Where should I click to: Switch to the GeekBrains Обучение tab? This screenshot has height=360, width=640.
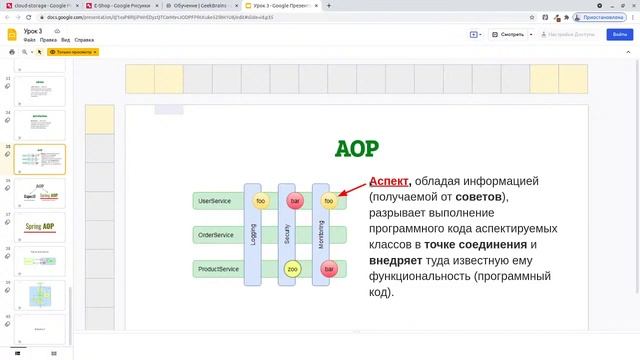(201, 6)
